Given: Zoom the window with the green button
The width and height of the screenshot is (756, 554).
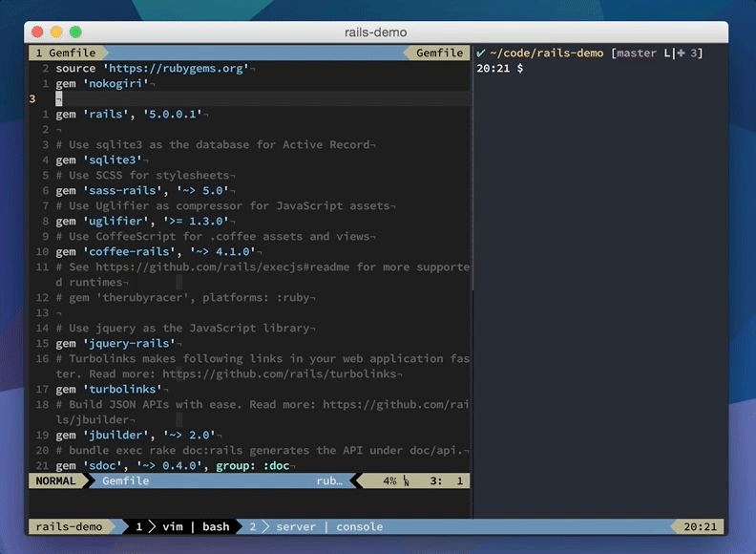Looking at the screenshot, I should (75, 32).
